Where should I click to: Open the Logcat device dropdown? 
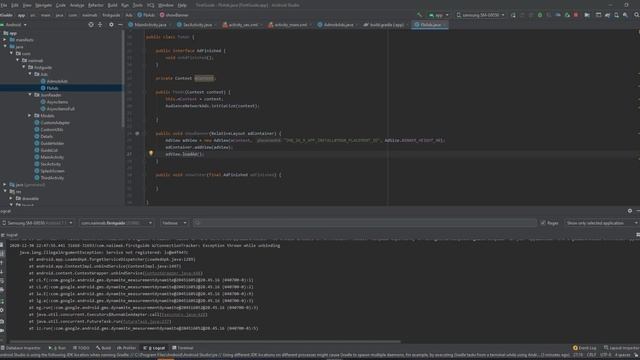pos(37,223)
